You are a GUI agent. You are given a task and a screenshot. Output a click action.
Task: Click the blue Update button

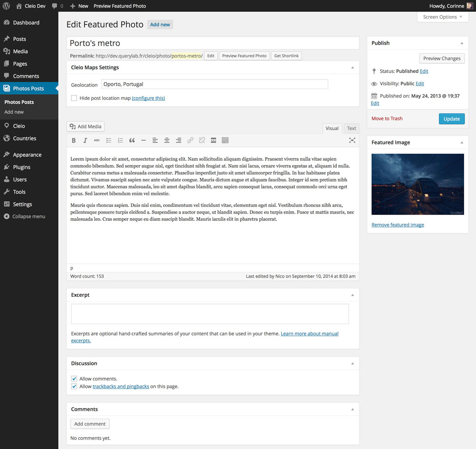click(x=451, y=118)
